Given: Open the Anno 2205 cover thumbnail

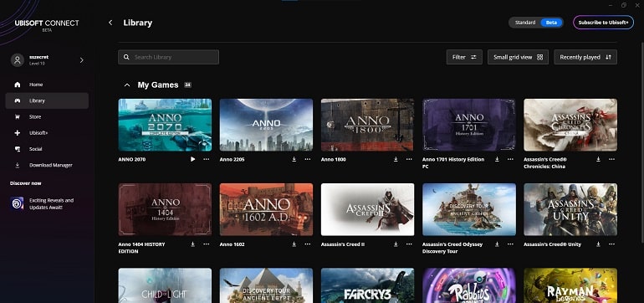Looking at the screenshot, I should [266, 125].
